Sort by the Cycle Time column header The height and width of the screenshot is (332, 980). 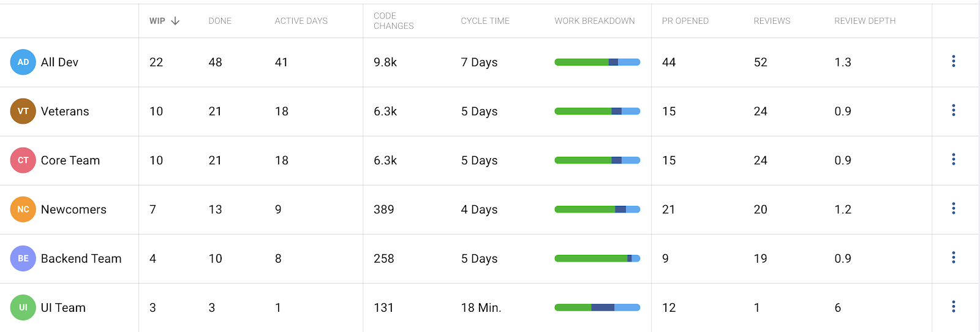[x=485, y=21]
